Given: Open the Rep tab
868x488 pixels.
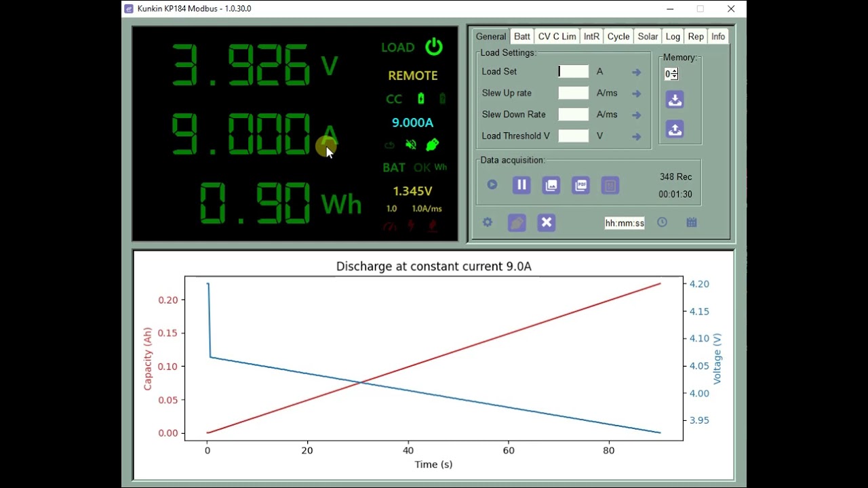Looking at the screenshot, I should coord(696,37).
